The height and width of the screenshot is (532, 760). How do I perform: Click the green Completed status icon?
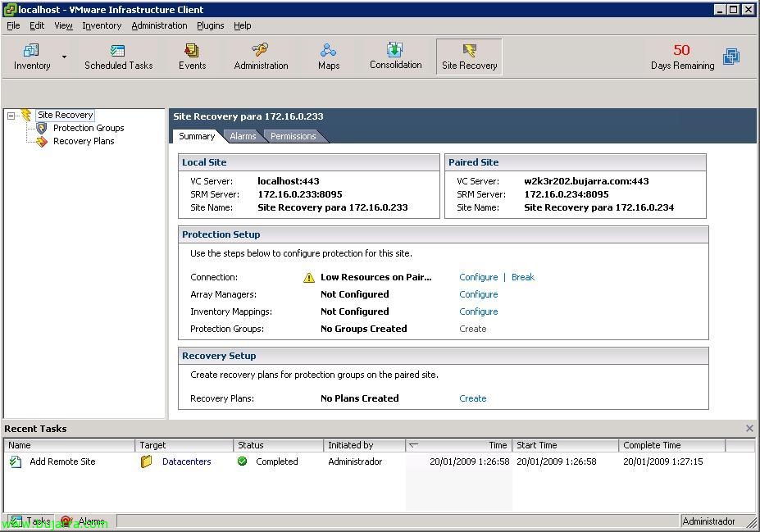243,462
